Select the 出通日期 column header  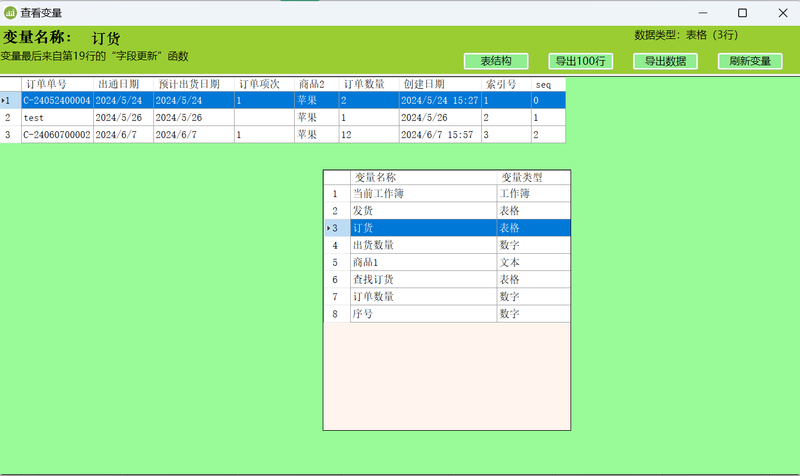(x=123, y=84)
